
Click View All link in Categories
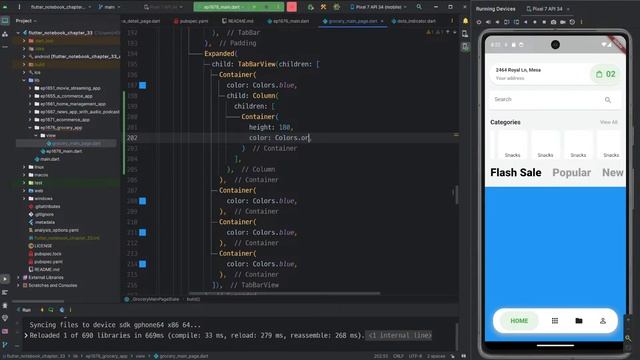tap(608, 122)
